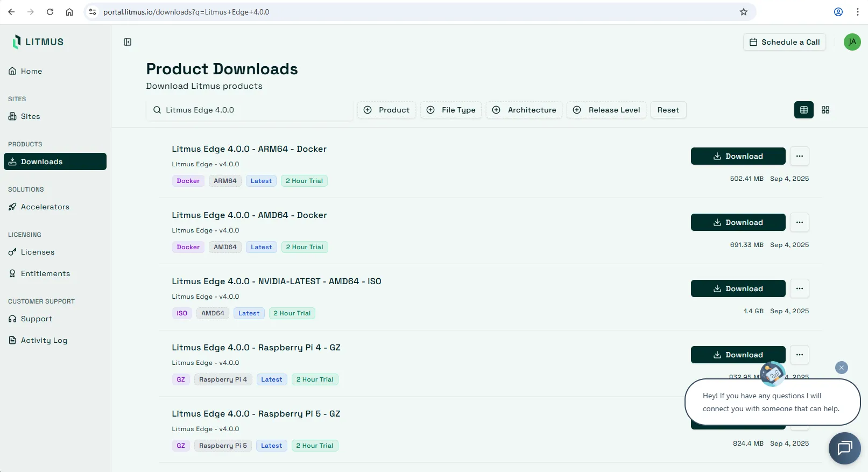Close the chat greeting popup
This screenshot has height=472, width=868.
click(842, 368)
